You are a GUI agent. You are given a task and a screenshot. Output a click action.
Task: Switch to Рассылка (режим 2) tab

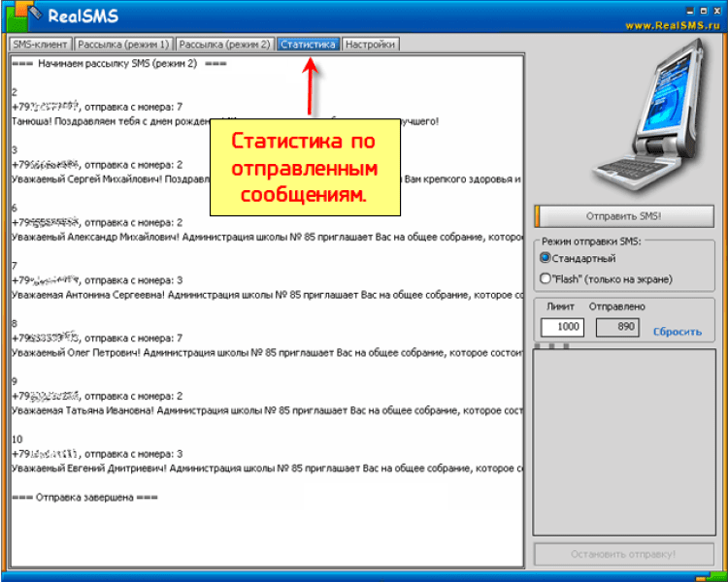pos(225,44)
